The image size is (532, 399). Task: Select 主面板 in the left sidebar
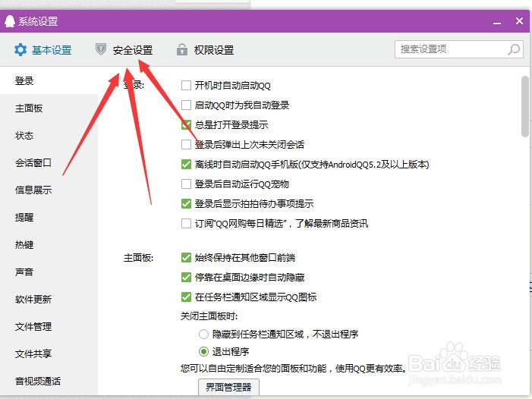tap(49, 108)
